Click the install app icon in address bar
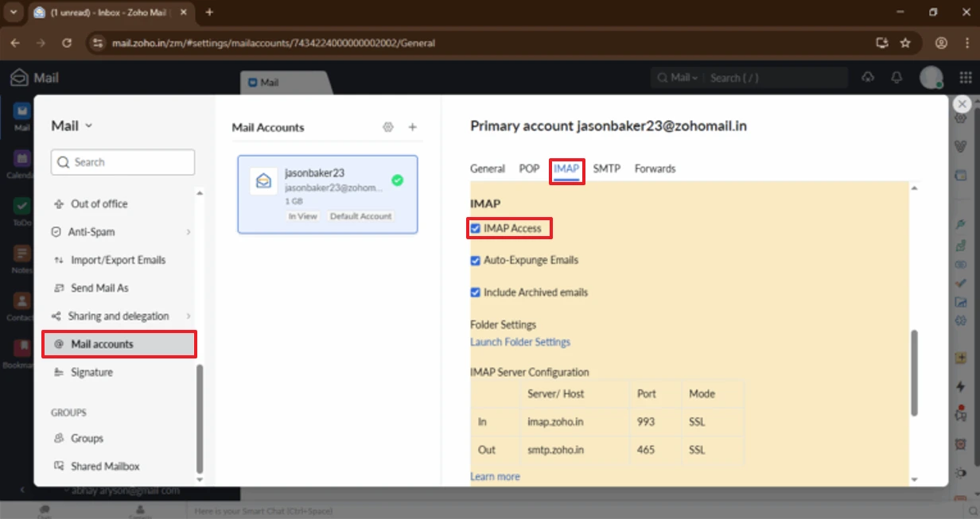This screenshot has height=519, width=980. coord(881,43)
